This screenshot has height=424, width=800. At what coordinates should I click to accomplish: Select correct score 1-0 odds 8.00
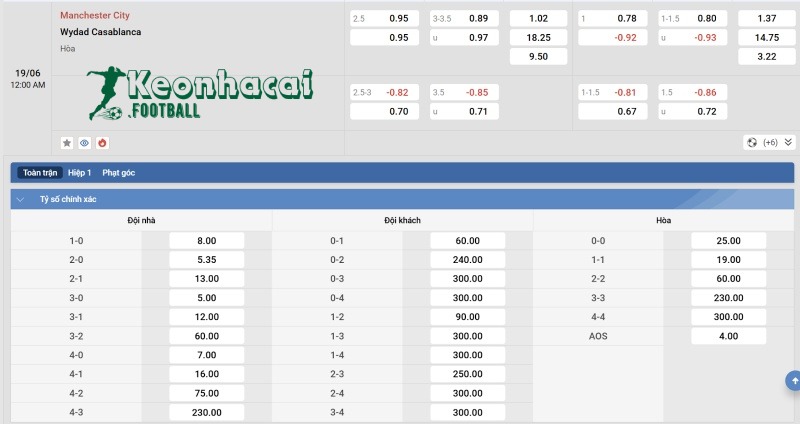[x=207, y=240]
